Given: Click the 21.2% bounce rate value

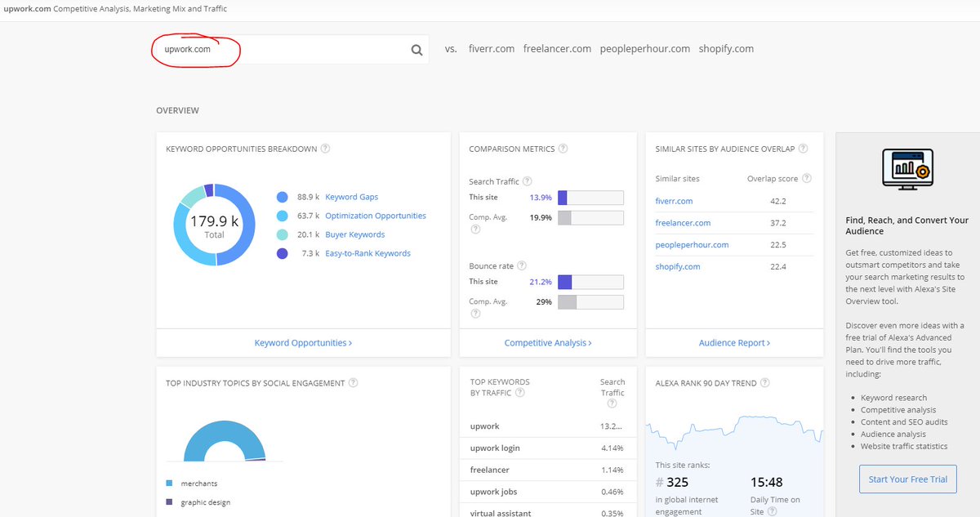Looking at the screenshot, I should 541,282.
